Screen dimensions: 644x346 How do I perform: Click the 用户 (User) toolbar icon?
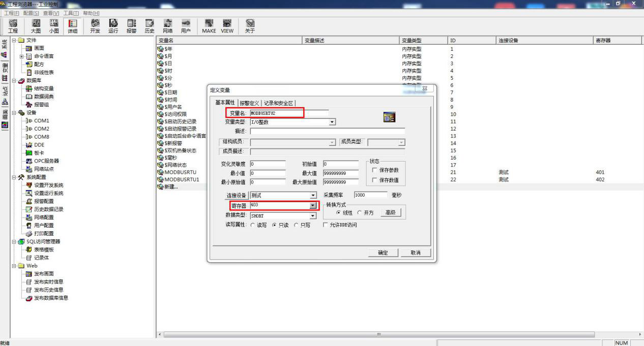point(186,26)
